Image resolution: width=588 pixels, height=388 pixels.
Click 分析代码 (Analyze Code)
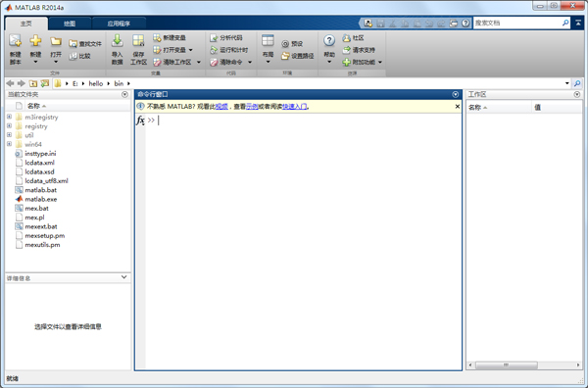226,38
